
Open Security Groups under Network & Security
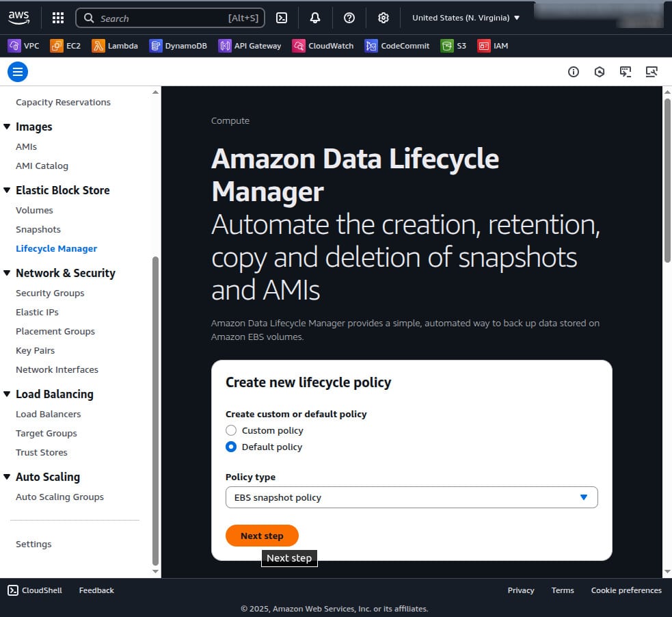point(50,293)
